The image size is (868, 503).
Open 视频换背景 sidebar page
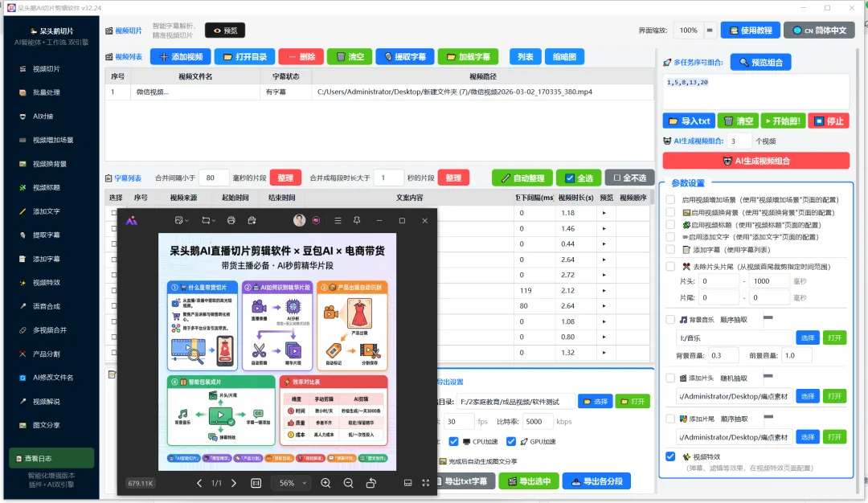[49, 164]
